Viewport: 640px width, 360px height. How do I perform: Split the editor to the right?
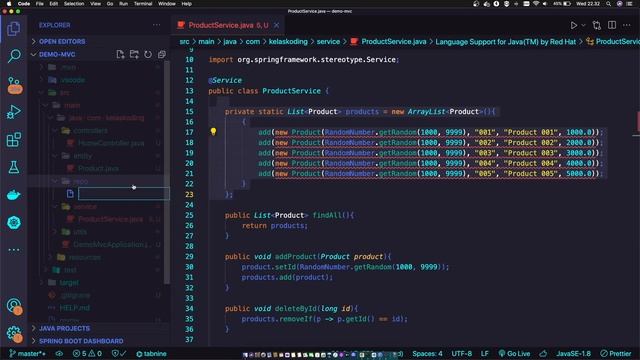pos(612,25)
